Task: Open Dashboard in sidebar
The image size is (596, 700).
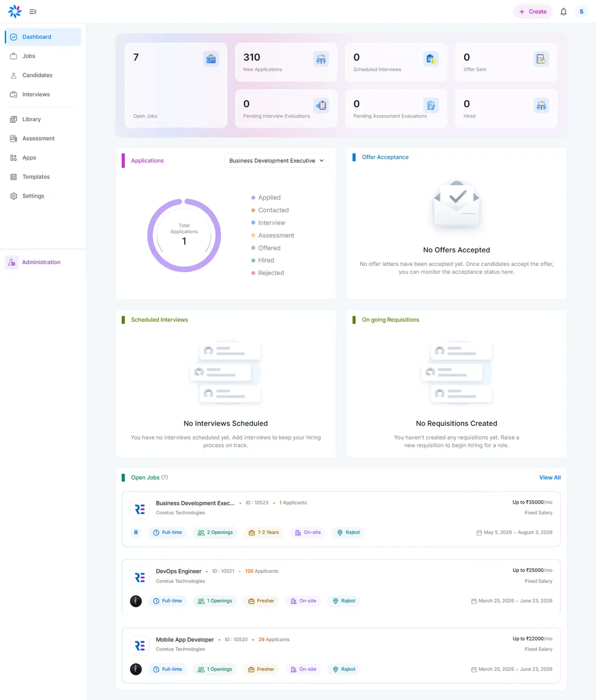Action: (x=43, y=37)
